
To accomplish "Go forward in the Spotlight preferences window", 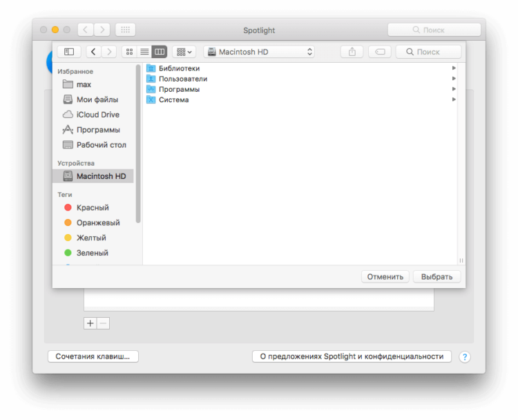I will click(102, 30).
